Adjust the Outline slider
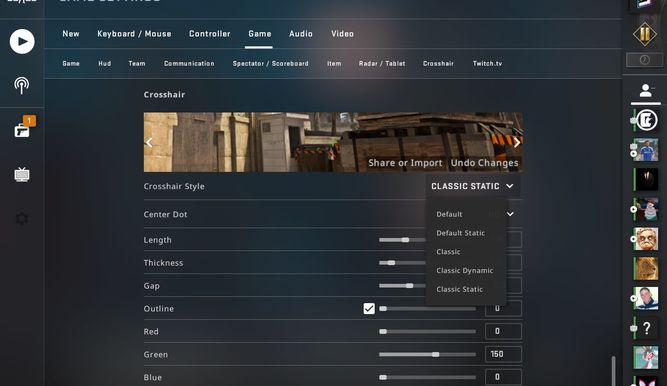The height and width of the screenshot is (386, 667). (428, 309)
